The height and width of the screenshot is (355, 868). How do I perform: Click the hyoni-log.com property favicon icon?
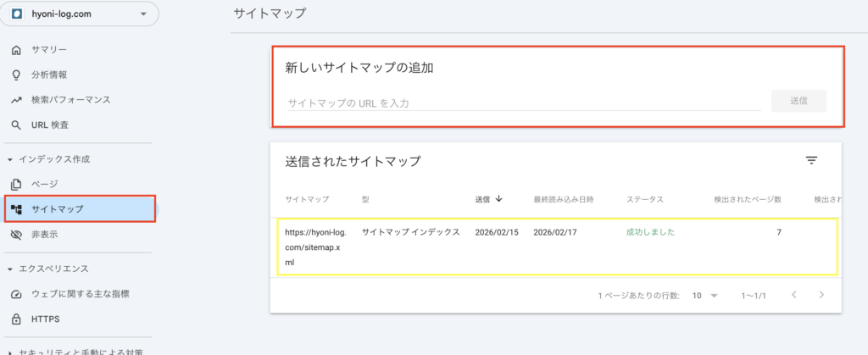17,14
